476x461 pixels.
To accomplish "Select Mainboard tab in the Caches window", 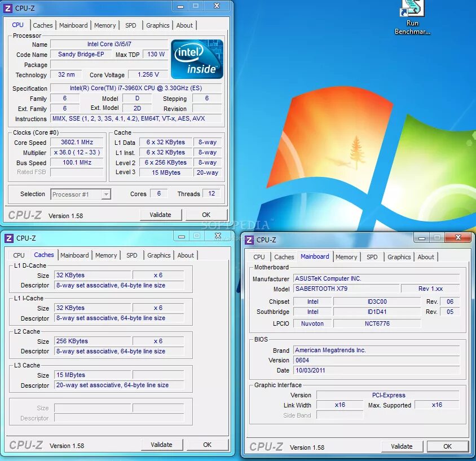I will point(74,255).
